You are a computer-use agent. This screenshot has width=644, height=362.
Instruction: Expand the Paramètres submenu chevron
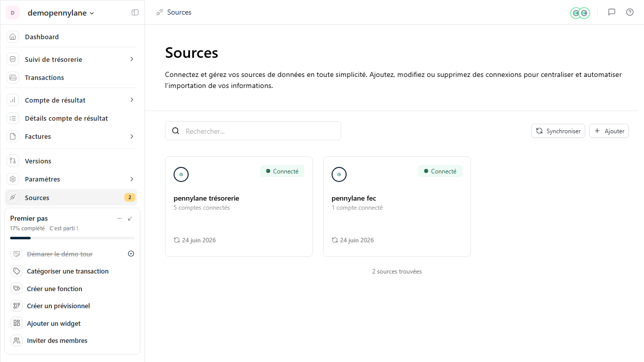tap(132, 179)
